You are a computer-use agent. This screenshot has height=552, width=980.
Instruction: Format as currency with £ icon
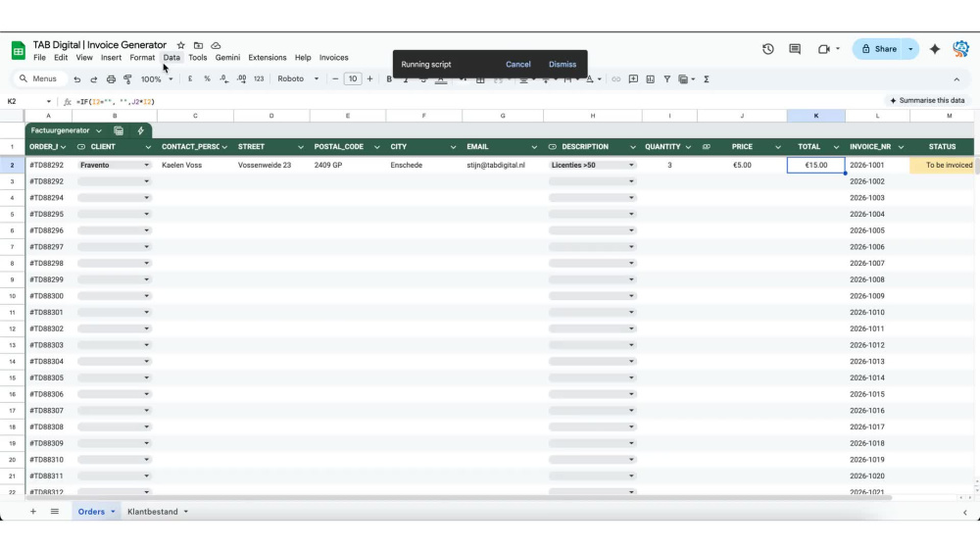tap(190, 79)
